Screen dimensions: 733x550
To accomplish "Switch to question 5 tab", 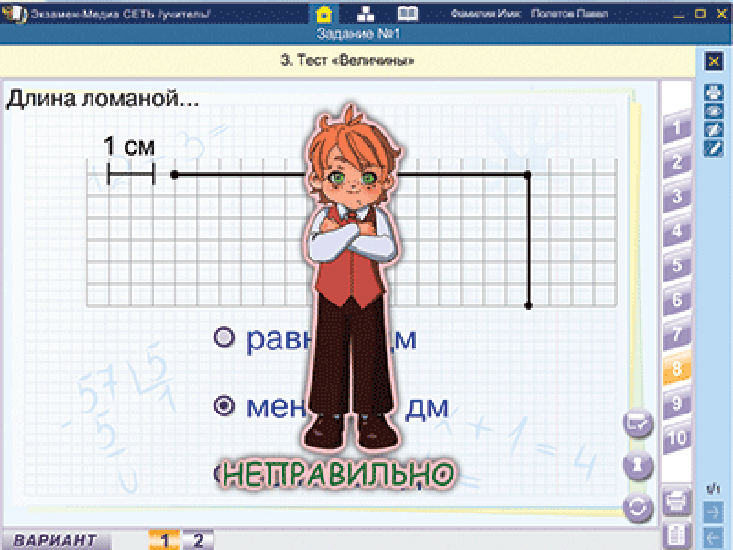I will (677, 266).
